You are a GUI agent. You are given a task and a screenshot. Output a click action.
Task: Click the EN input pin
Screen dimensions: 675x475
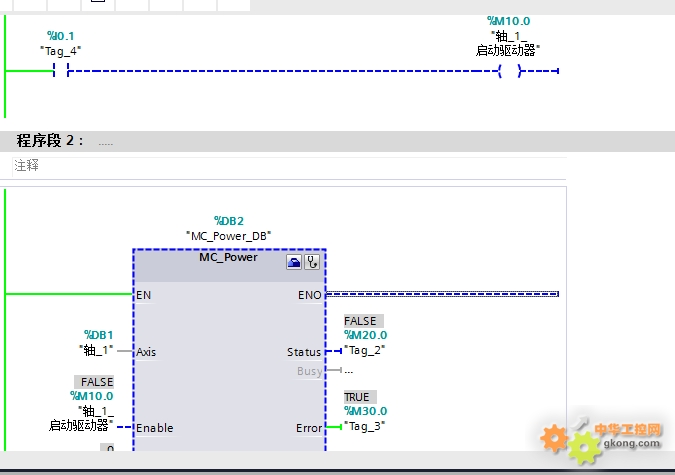click(143, 295)
